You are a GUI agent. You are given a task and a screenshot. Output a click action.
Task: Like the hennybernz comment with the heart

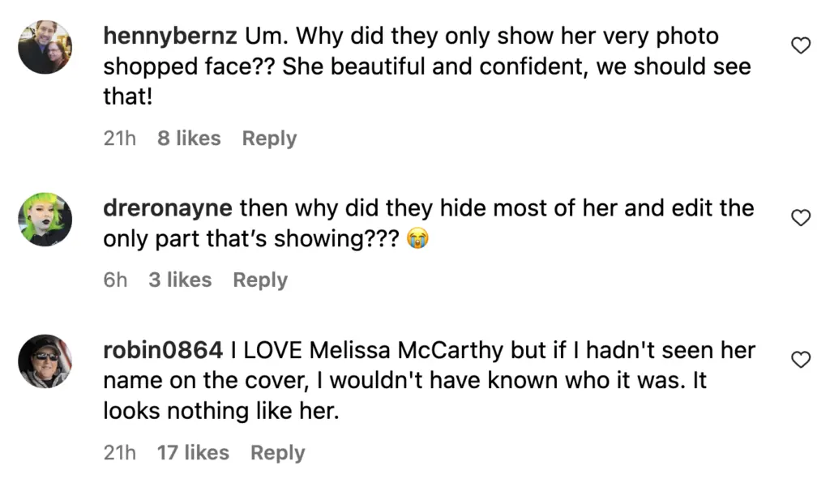pos(800,46)
